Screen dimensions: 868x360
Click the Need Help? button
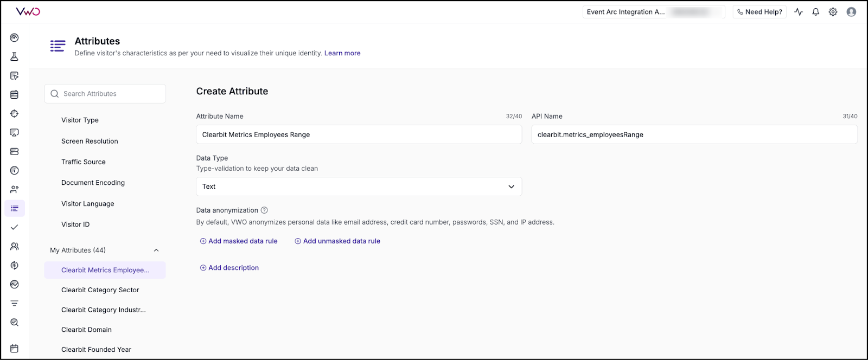(x=759, y=12)
